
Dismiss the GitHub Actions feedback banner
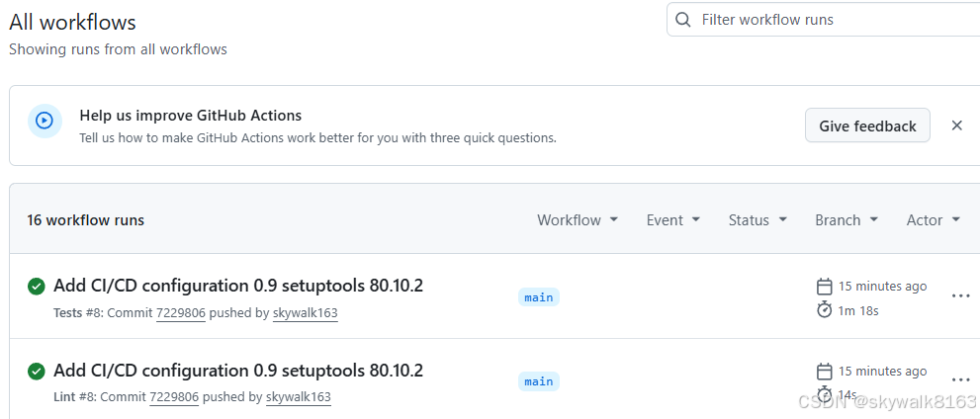coord(956,126)
